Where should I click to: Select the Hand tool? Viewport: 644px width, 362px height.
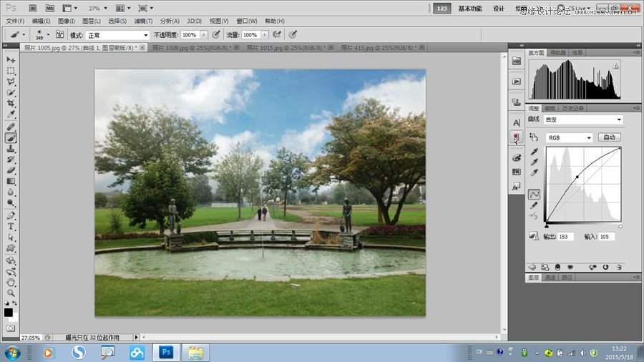pyautogui.click(x=11, y=283)
